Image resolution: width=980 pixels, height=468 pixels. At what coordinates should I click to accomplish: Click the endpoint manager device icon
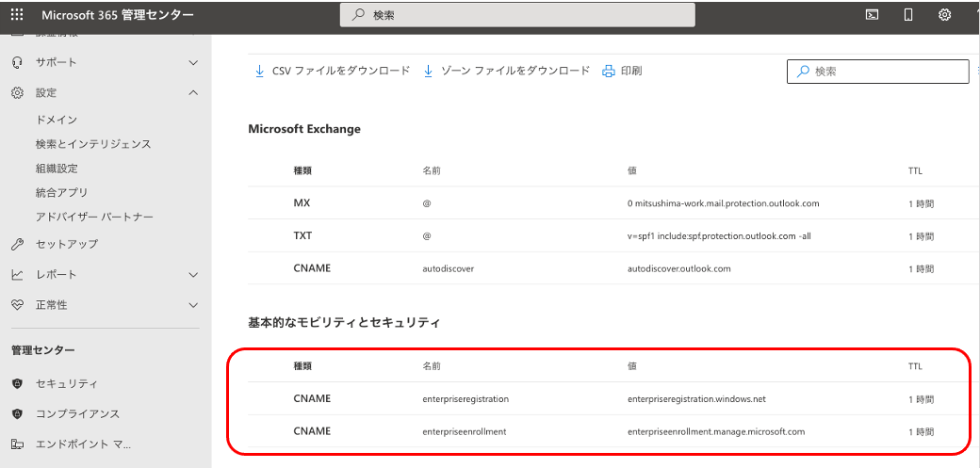(18, 444)
